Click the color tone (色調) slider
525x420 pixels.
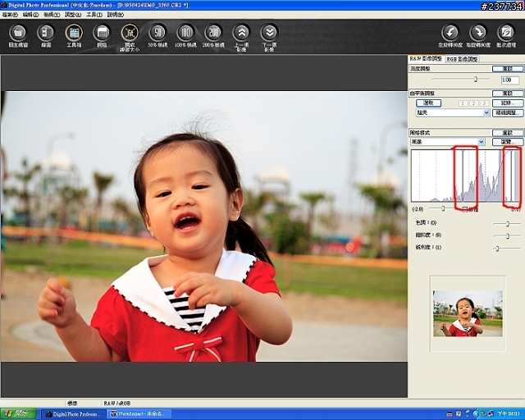click(x=507, y=223)
